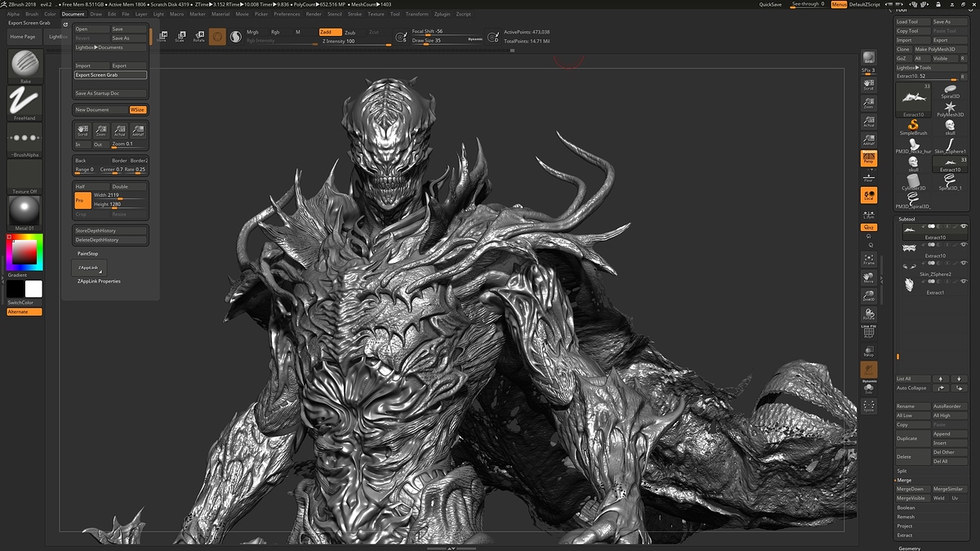This screenshot has width=980, height=551.
Task: Click the Frame icon on right shelf
Action: 869,260
